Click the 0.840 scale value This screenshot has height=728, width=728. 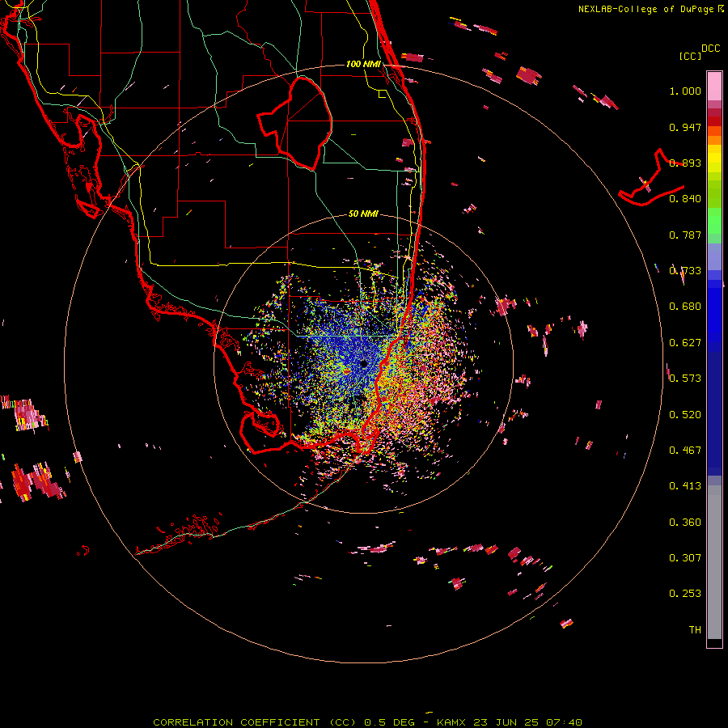(x=685, y=199)
